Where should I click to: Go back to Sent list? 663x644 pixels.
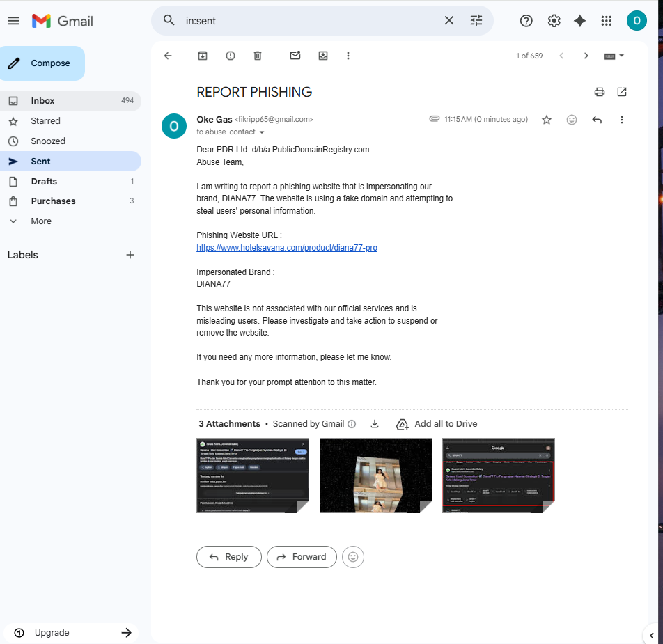(x=168, y=56)
